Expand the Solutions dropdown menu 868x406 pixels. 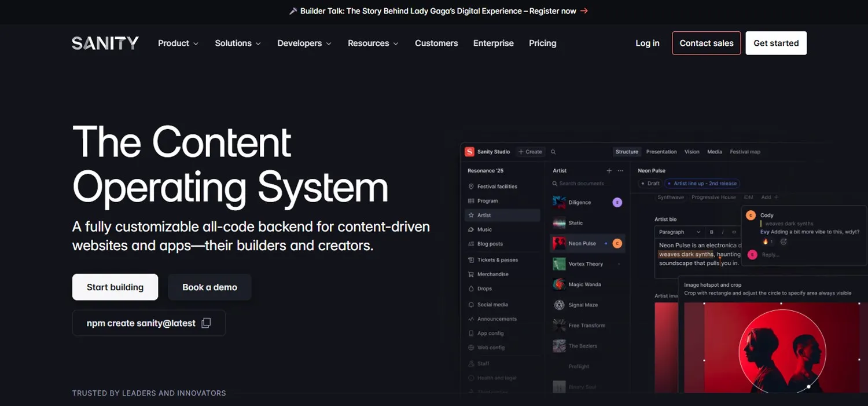[237, 43]
